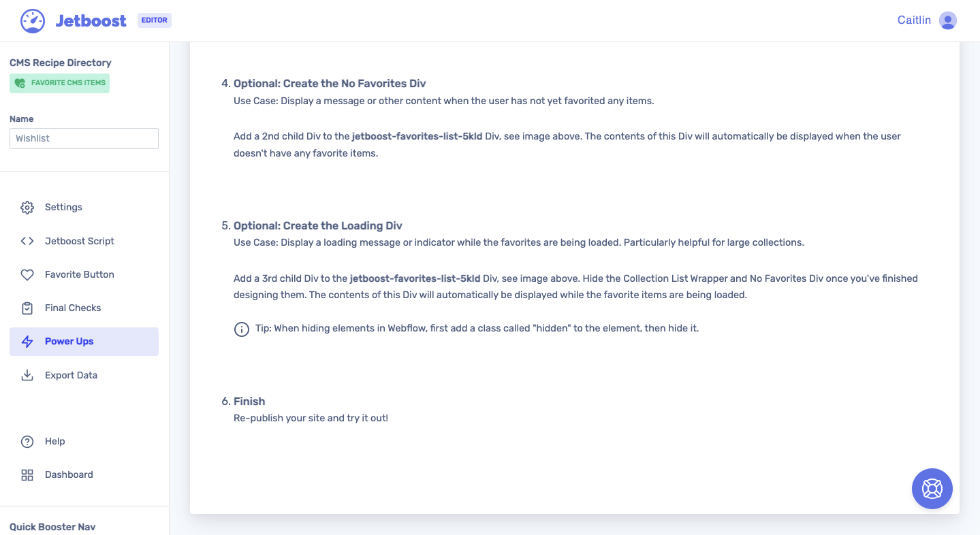
Task: Expand the Quick Booster Nav section
Action: 52,526
